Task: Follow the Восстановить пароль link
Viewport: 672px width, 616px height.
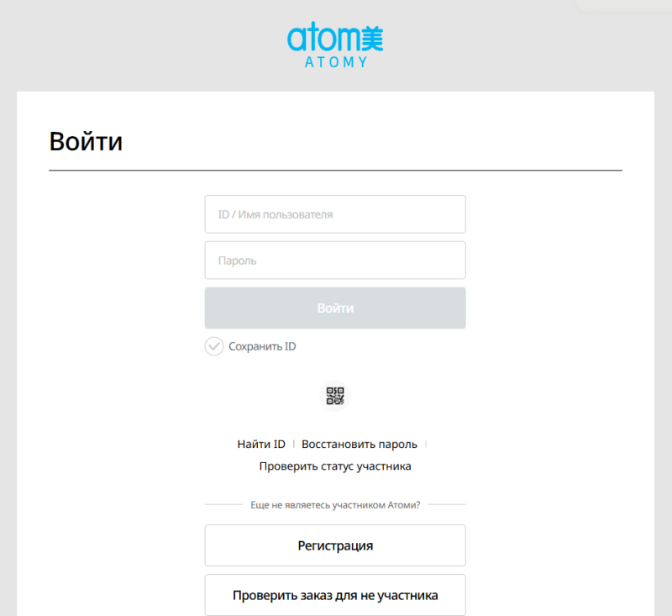Action: (x=359, y=444)
